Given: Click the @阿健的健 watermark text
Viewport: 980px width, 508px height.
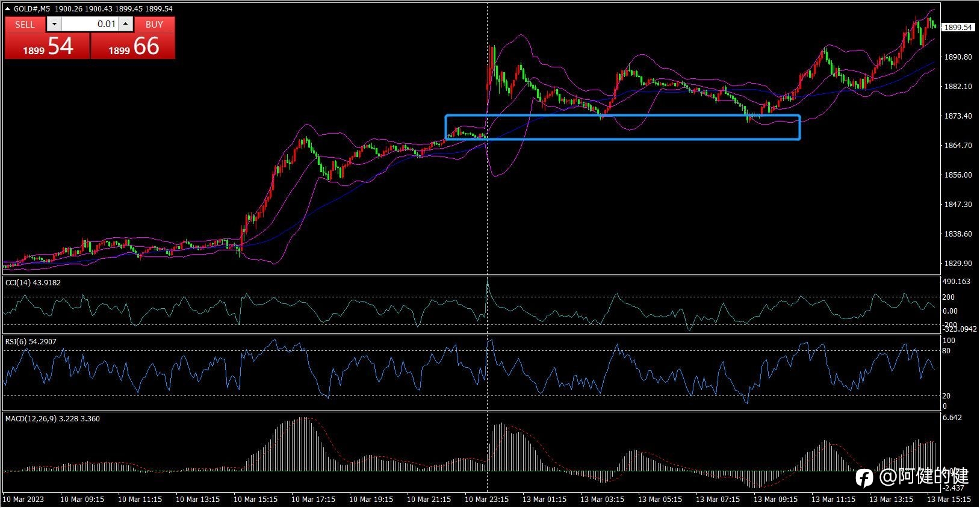Looking at the screenshot, I should point(923,476).
